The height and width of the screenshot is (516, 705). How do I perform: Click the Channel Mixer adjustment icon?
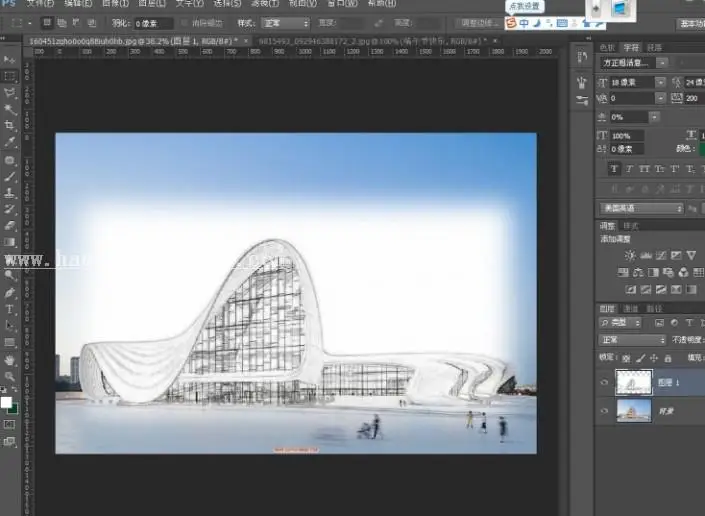click(683, 272)
